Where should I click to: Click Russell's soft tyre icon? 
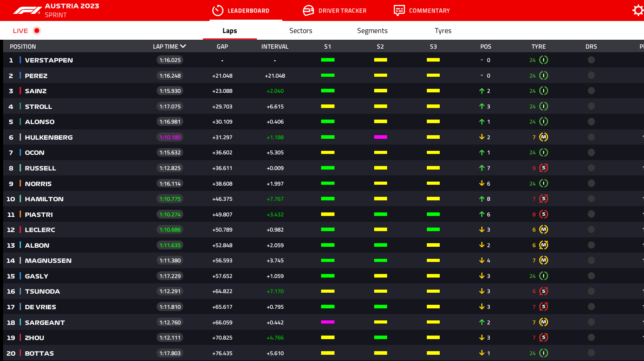point(544,168)
